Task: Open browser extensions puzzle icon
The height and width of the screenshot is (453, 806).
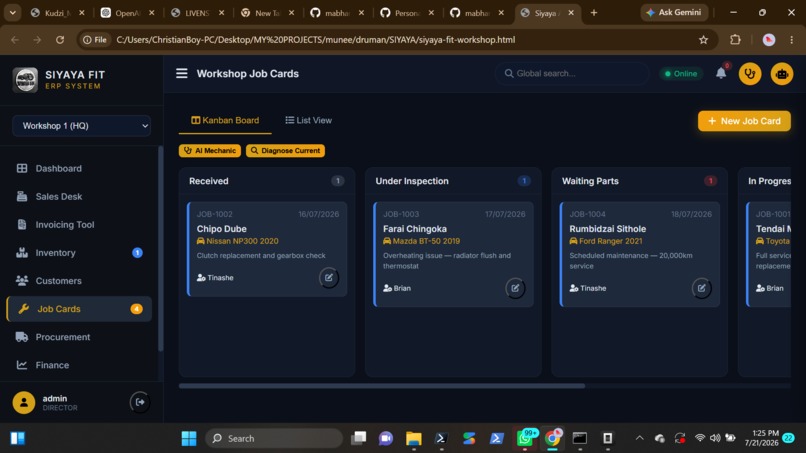Action: (735, 40)
